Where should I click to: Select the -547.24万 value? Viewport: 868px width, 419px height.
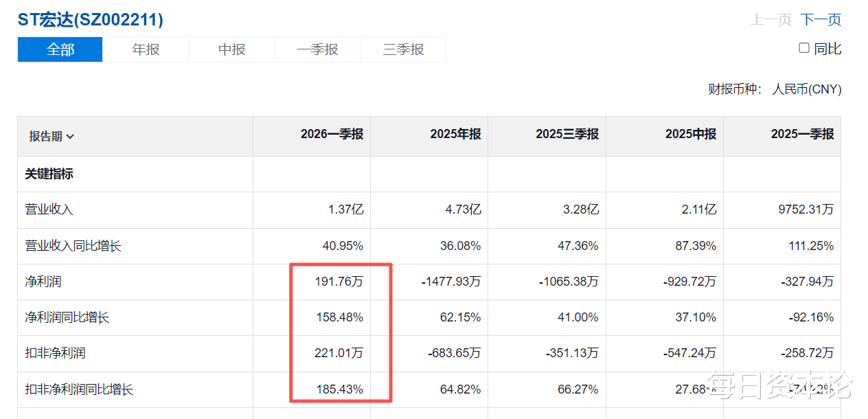[689, 353]
